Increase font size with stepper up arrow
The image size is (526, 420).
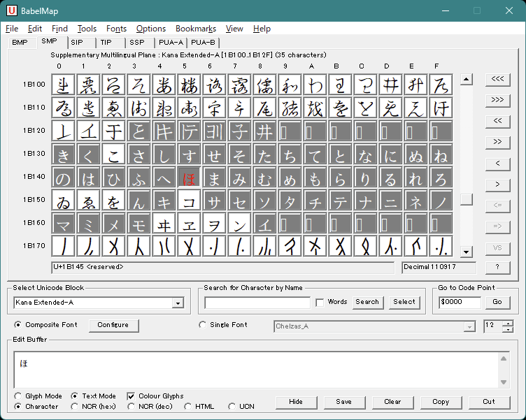509,324
